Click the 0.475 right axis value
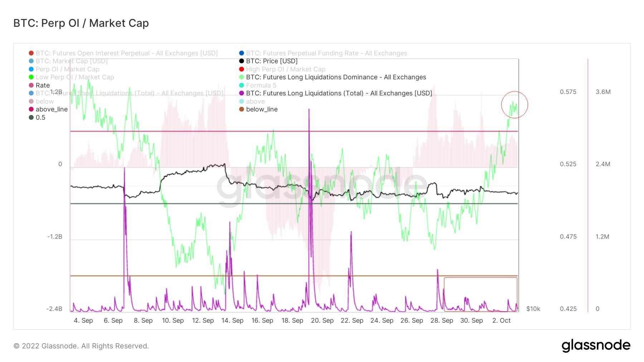Image resolution: width=644 pixels, height=362 pixels. pos(568,237)
